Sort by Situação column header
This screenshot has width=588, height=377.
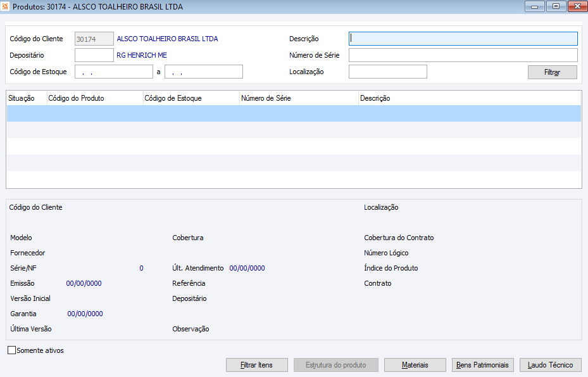tap(27, 98)
